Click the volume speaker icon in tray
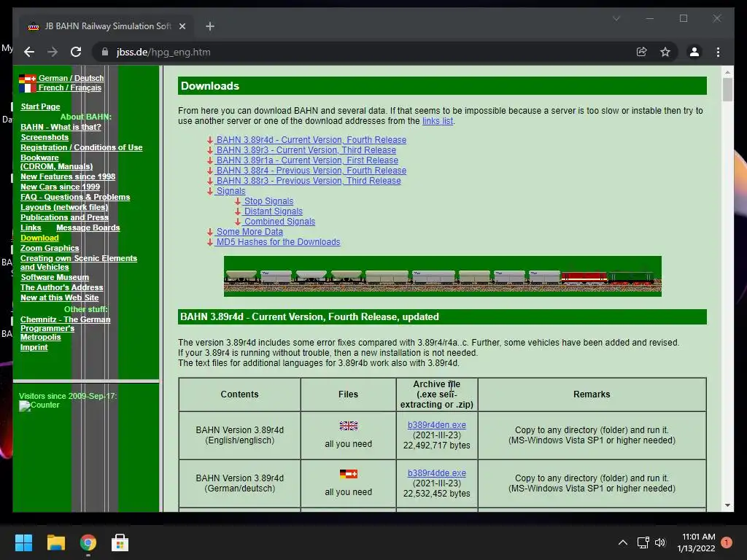Image resolution: width=747 pixels, height=560 pixels. [x=659, y=542]
